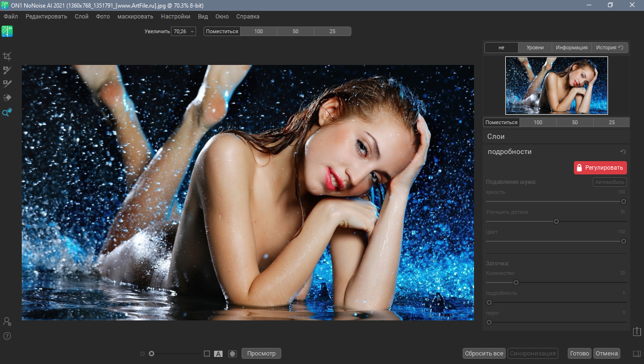Click top toolbar Поместиться zoom button
644x364 pixels.
click(222, 31)
